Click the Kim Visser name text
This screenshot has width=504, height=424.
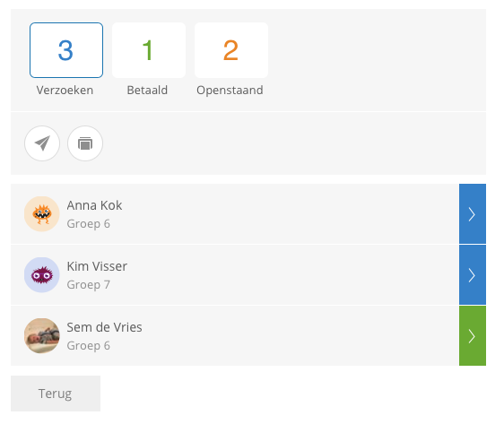[x=97, y=266]
